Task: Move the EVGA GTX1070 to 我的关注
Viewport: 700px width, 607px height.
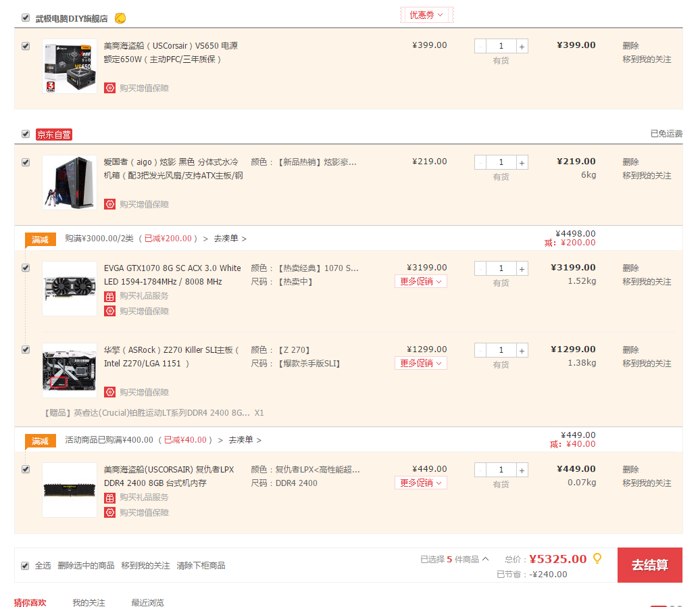Action: tap(647, 282)
